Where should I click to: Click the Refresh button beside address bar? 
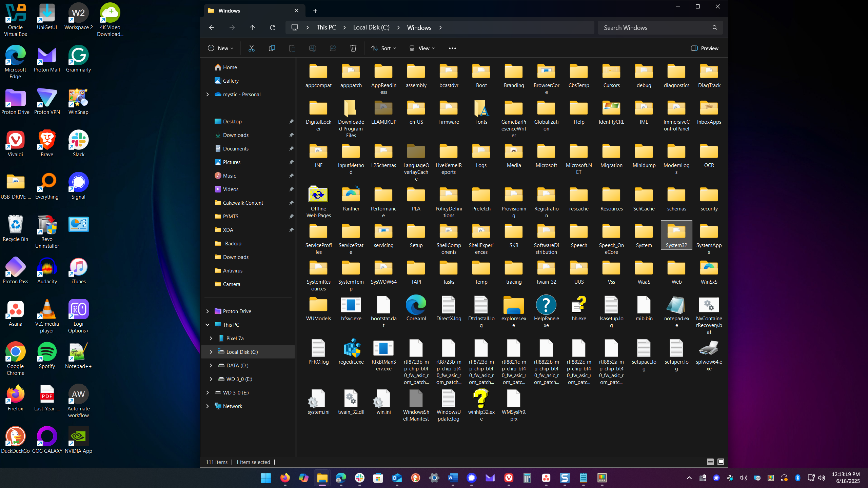tap(273, 27)
